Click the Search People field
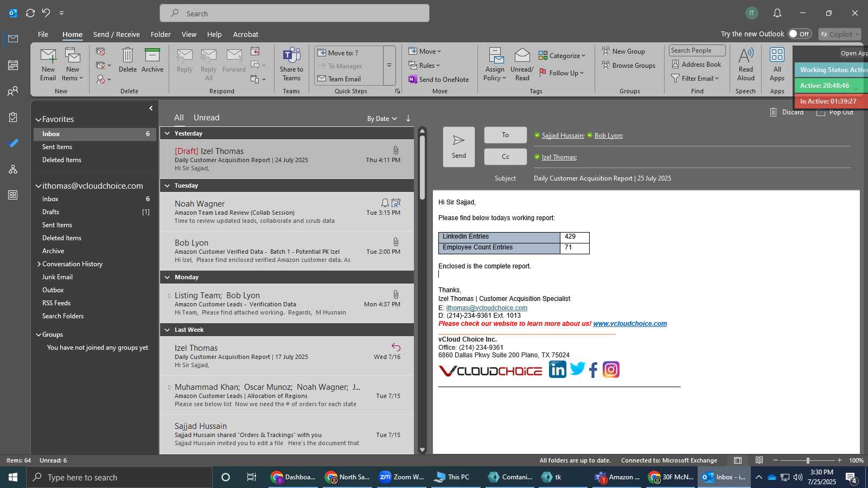868x488 pixels. click(x=697, y=50)
